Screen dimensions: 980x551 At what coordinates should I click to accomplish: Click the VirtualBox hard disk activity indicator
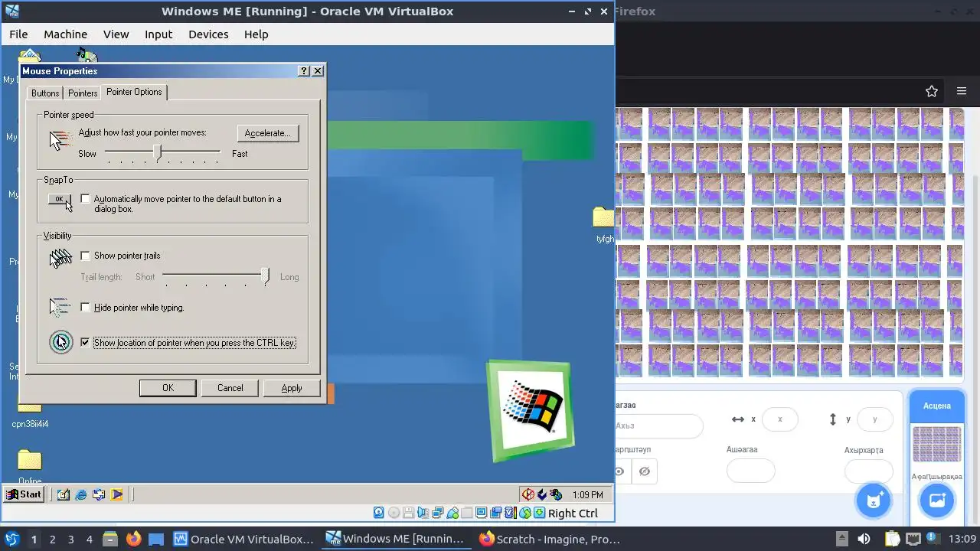click(x=379, y=513)
